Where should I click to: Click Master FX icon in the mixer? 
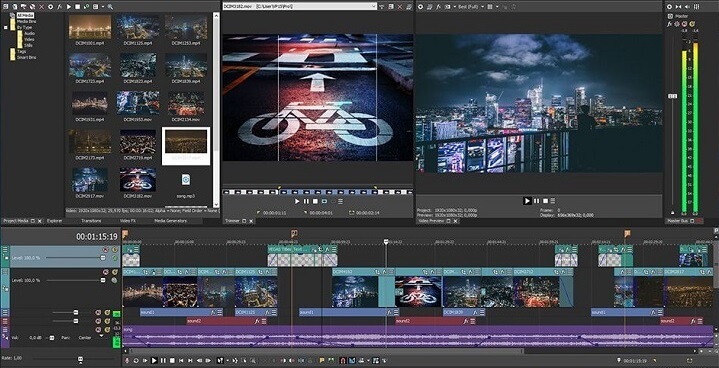[669, 24]
